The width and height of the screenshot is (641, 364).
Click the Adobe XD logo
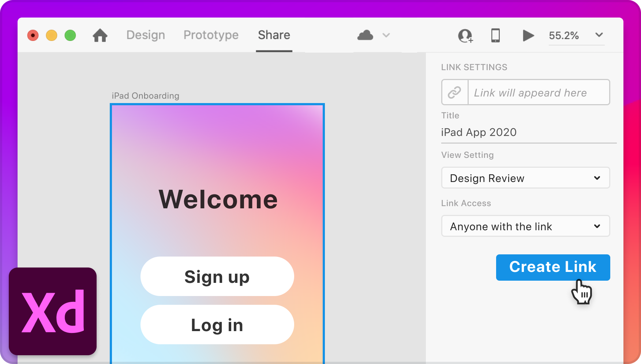point(53,311)
